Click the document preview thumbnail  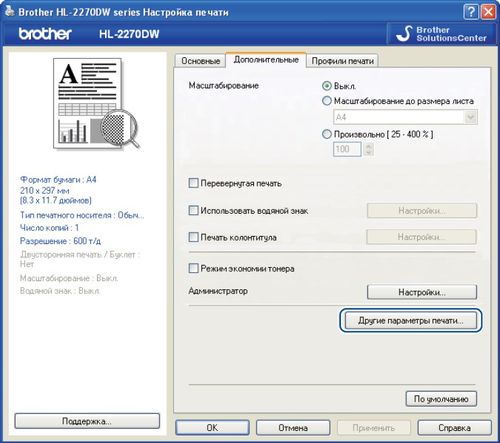coord(96,104)
